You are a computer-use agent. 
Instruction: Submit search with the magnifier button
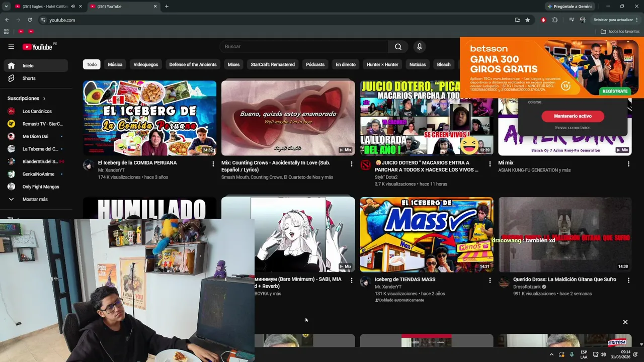coord(398,47)
